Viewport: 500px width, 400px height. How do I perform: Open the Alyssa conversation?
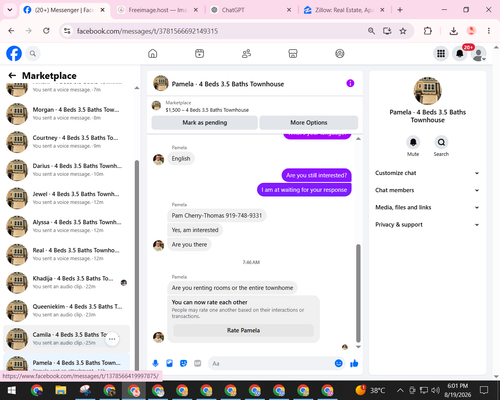(67, 226)
